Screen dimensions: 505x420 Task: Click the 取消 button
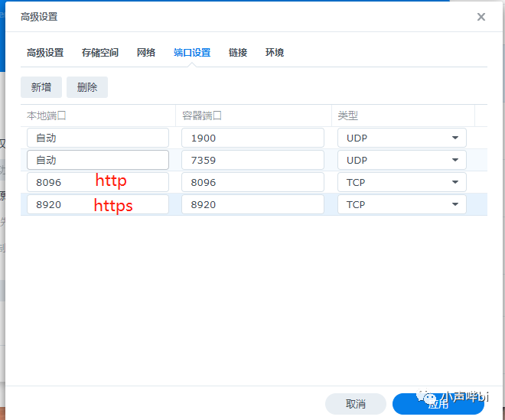coord(356,404)
